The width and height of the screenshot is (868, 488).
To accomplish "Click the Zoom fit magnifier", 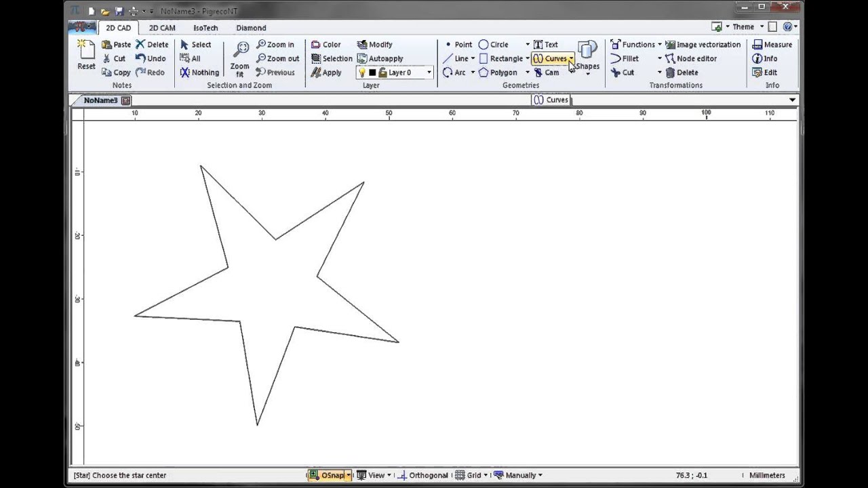I will click(x=240, y=49).
